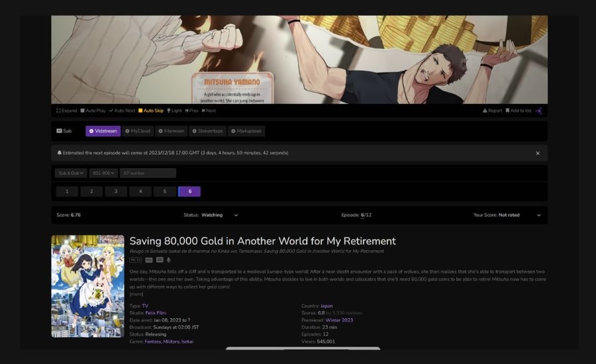Add this anime to list

(519, 111)
